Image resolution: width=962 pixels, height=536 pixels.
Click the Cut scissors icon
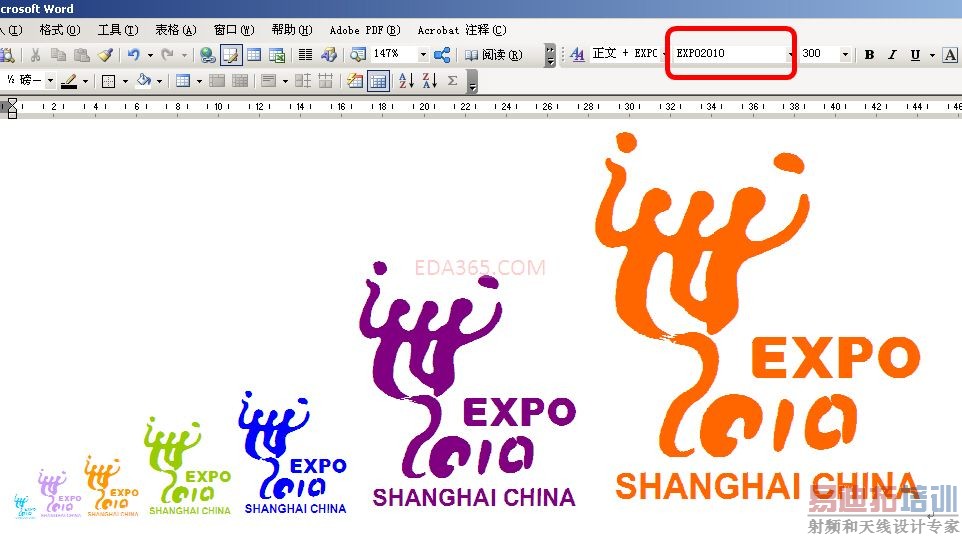click(x=35, y=55)
